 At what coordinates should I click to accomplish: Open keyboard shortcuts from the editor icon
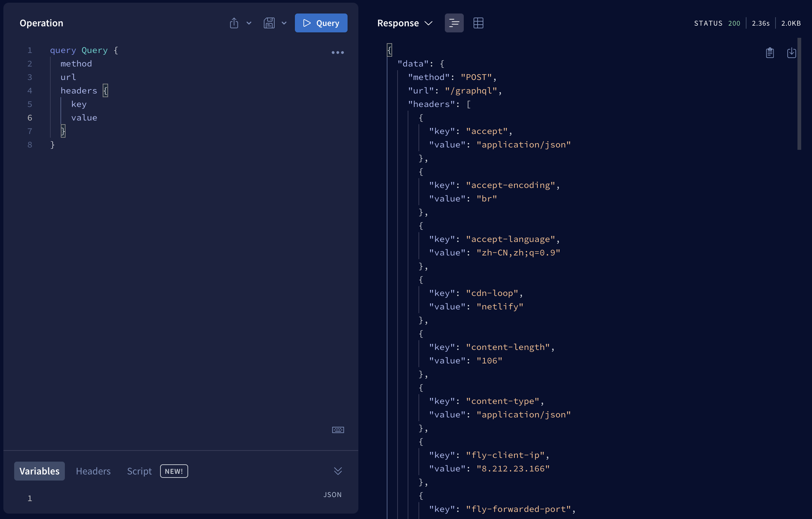tap(338, 430)
